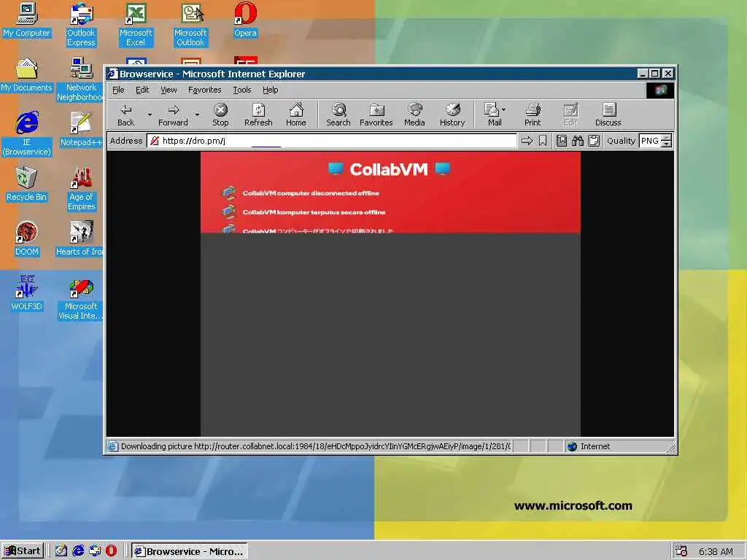Select the DOOM desktop shortcut

coord(26,239)
